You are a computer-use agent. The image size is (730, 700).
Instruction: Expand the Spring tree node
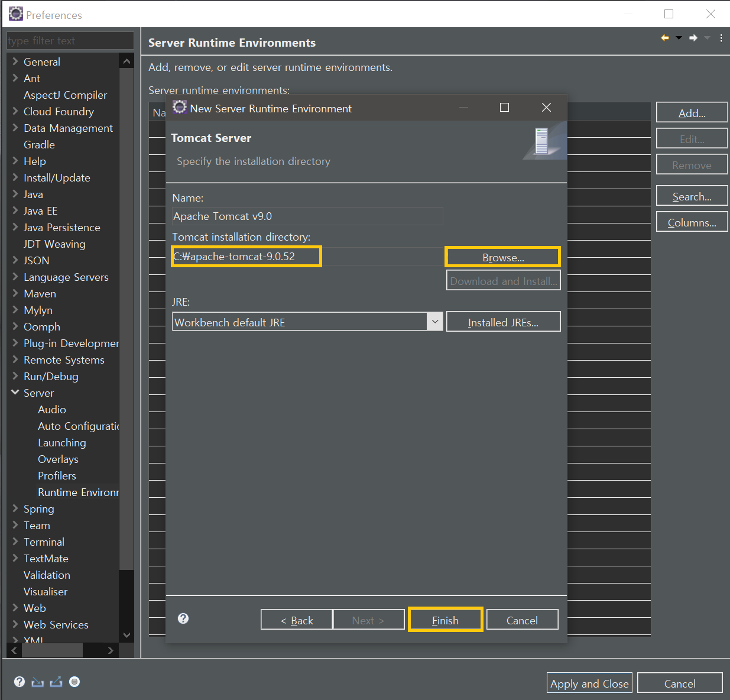15,508
